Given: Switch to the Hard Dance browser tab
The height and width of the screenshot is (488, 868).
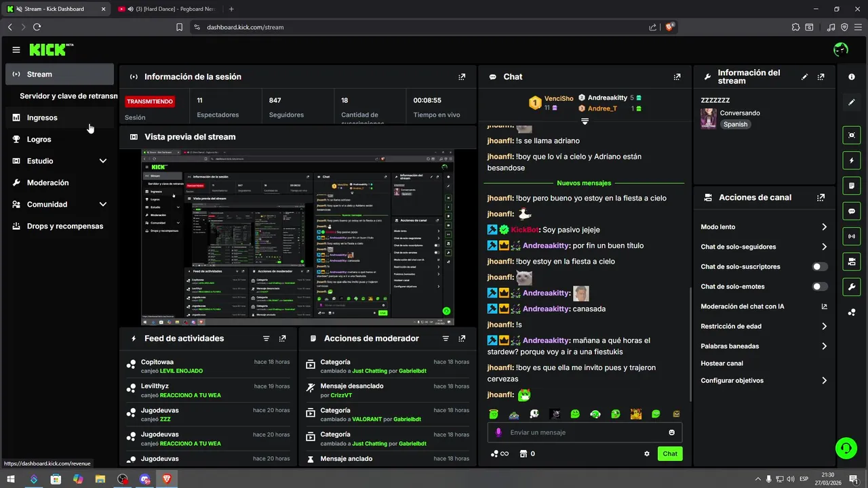Looking at the screenshot, I should point(167,9).
